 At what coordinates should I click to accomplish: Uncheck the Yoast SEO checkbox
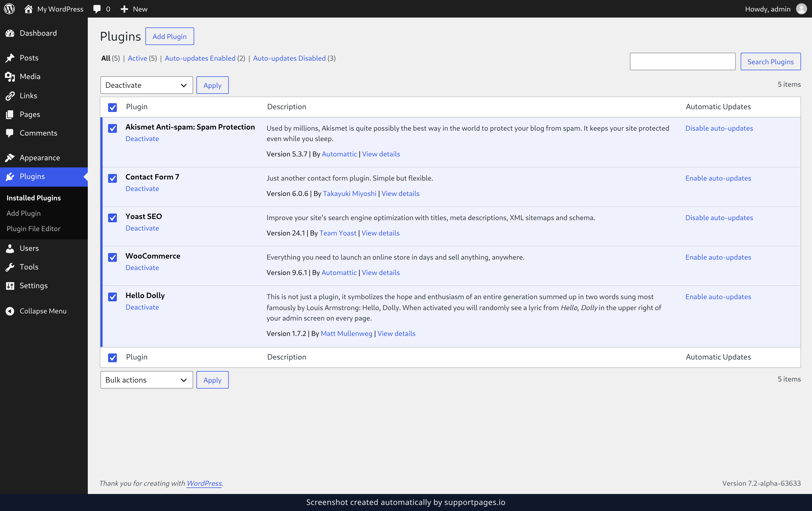click(112, 218)
